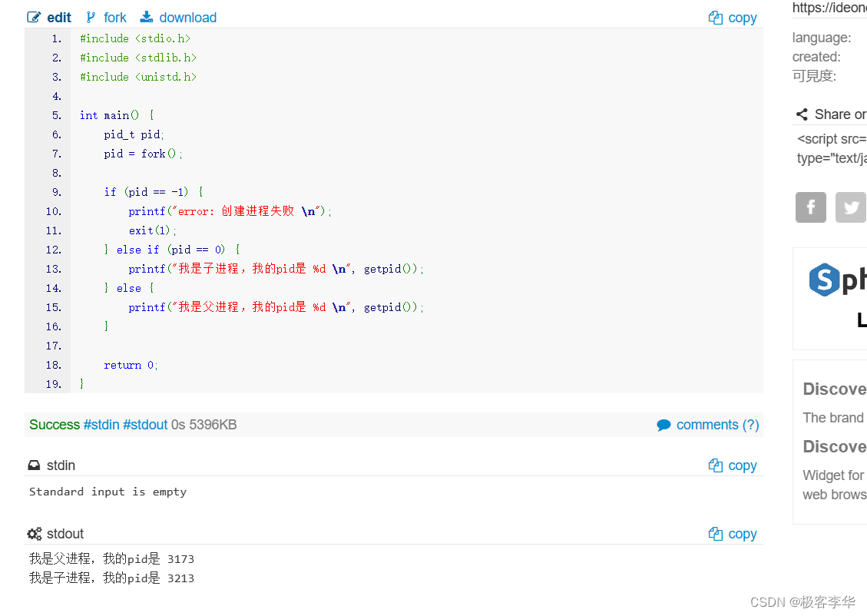Open the comments (?) link
Screen dimensions: 867x616
coord(717,425)
